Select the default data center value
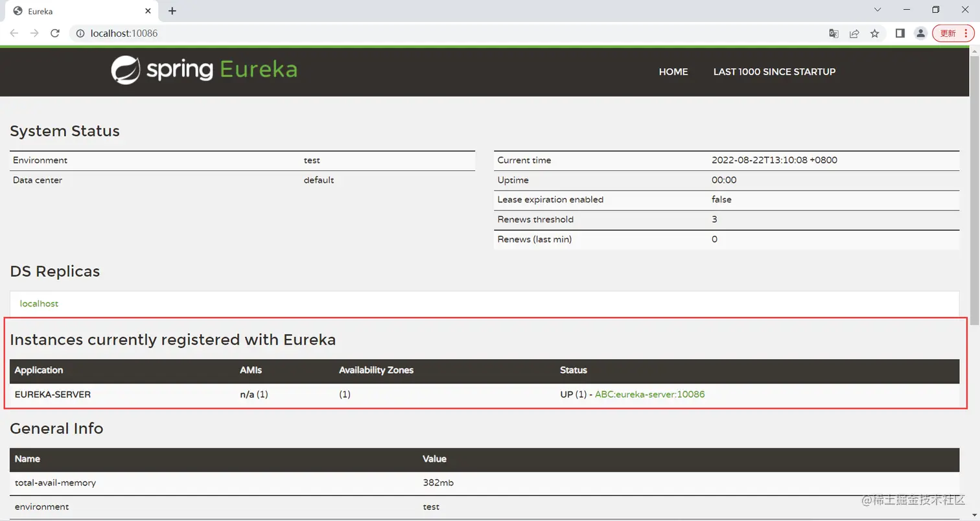This screenshot has width=980, height=521. tap(319, 180)
